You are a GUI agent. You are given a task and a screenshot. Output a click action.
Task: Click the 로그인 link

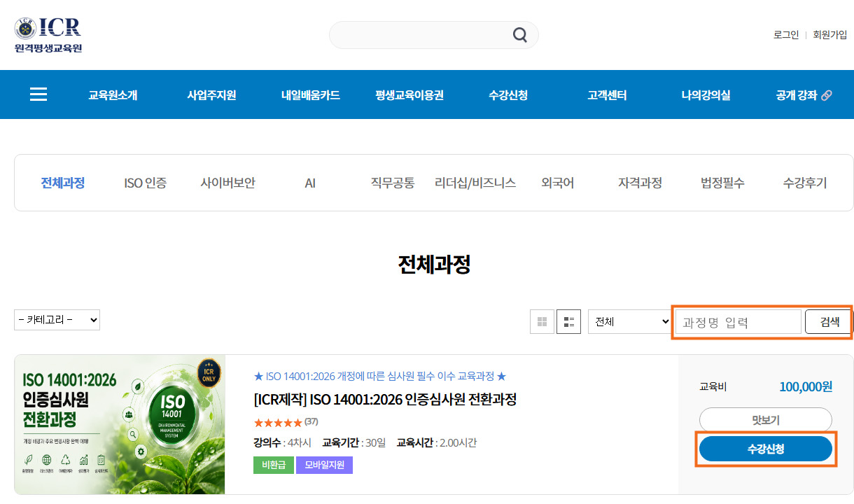point(786,35)
